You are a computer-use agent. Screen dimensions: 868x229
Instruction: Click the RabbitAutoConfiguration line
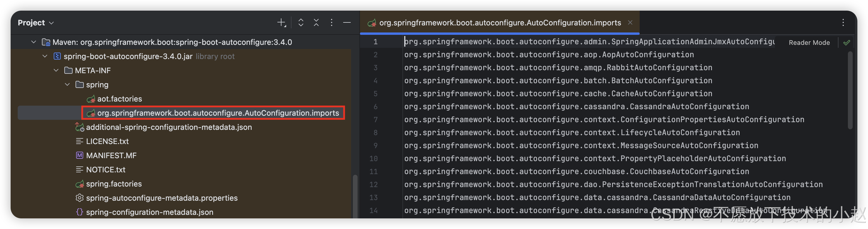pos(558,68)
